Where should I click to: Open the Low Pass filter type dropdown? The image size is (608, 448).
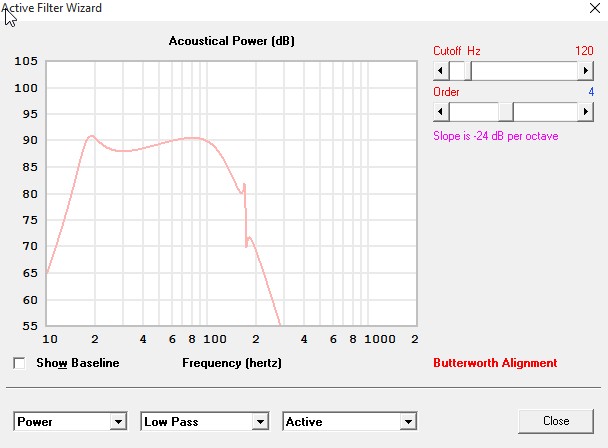pyautogui.click(x=205, y=421)
